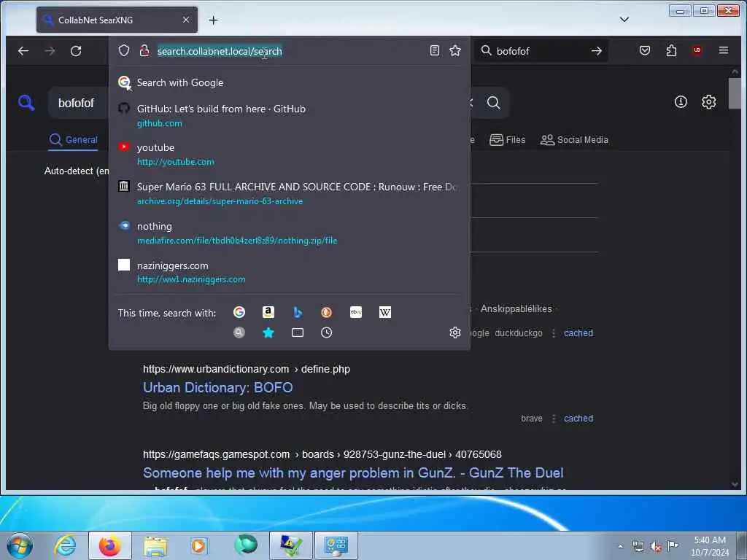Open the Firefox hamburger menu
747x560 pixels.
(723, 50)
